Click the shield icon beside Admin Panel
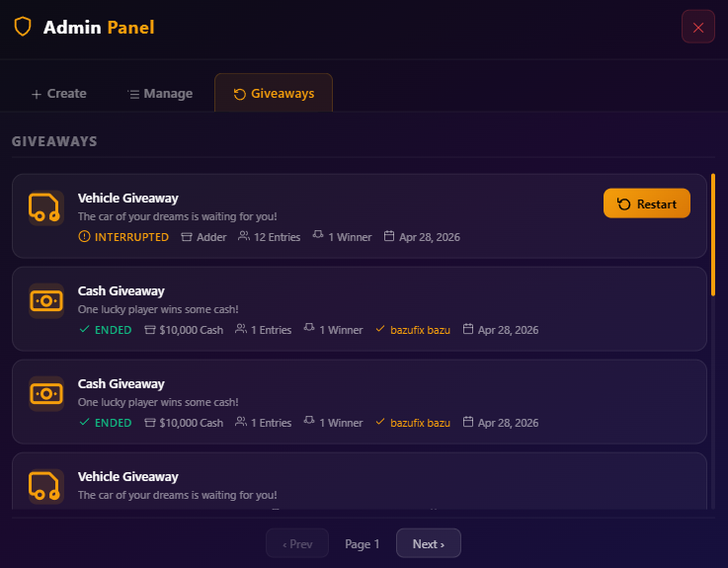Image resolution: width=728 pixels, height=568 pixels. (23, 27)
